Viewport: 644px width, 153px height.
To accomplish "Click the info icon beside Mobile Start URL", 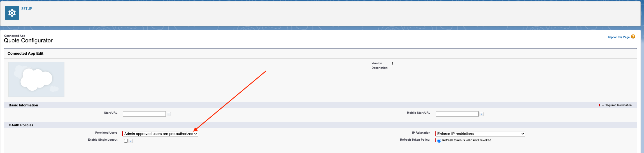I will click(x=482, y=114).
